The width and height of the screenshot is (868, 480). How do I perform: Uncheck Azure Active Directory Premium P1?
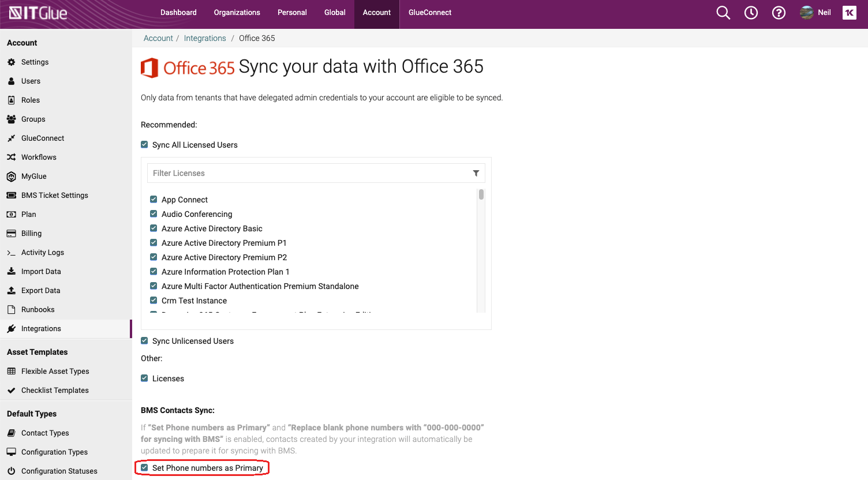pos(154,242)
